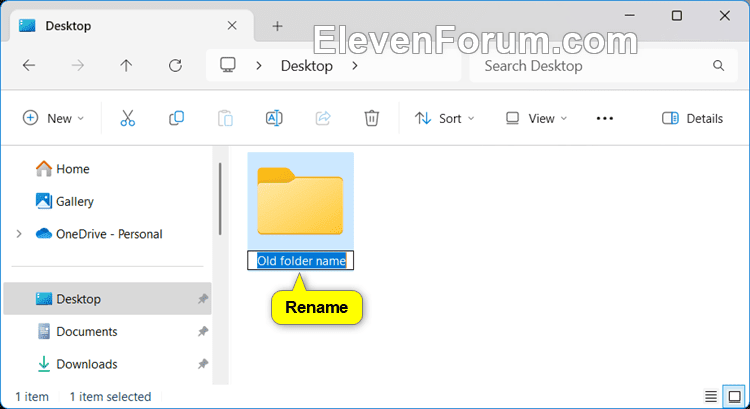The height and width of the screenshot is (409, 750).
Task: Click the pin icon beside Documents
Action: (x=203, y=332)
